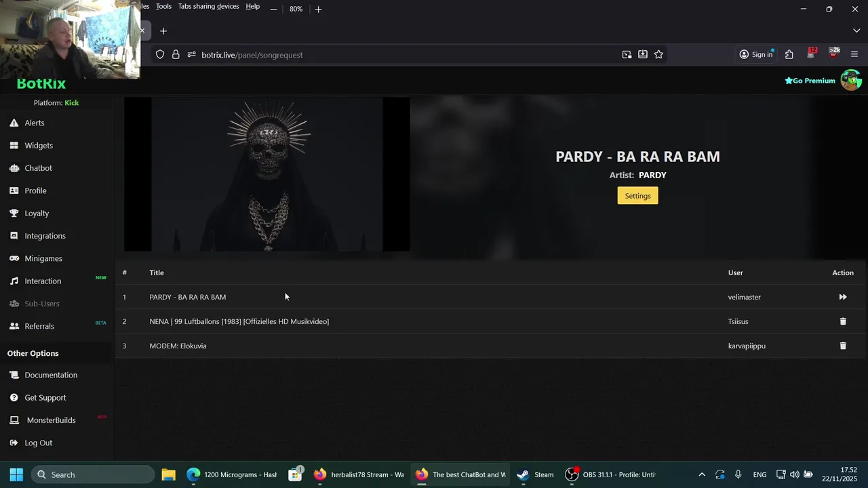
Task: Zoom out with the minus button
Action: point(273,9)
